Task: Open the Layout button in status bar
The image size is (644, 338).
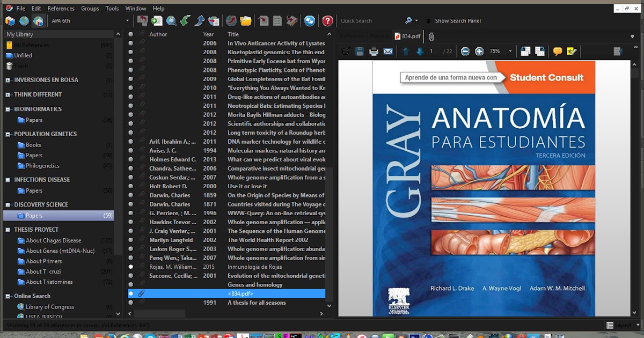Action: click(619, 325)
